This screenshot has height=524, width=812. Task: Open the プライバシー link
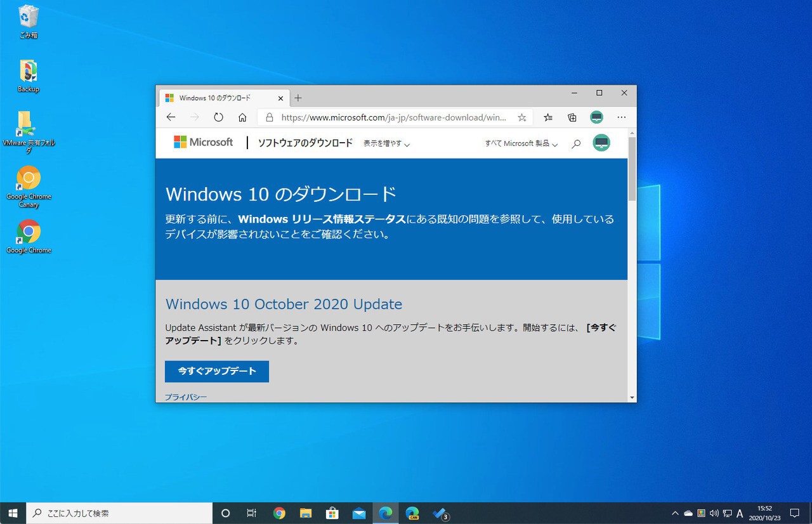click(x=186, y=397)
